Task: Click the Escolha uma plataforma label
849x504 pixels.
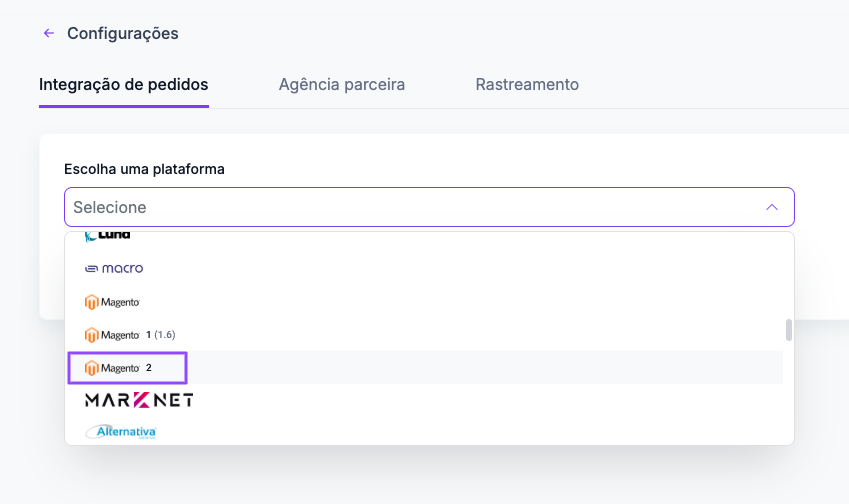Action: (x=144, y=169)
